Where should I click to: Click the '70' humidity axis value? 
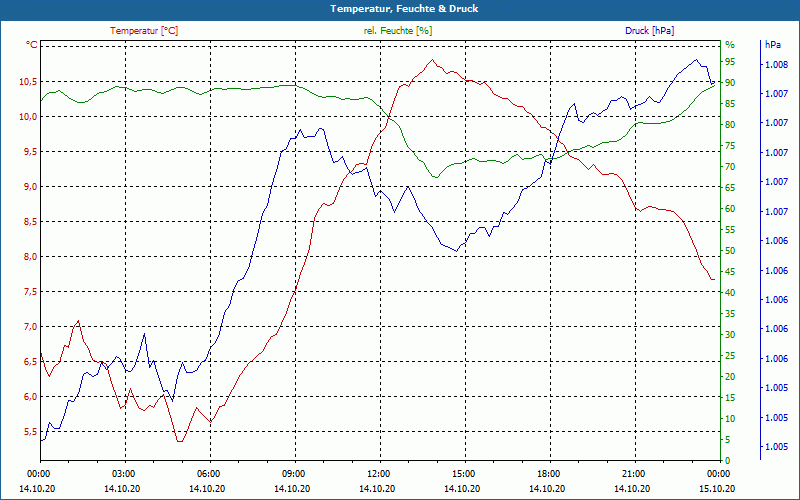[x=730, y=167]
